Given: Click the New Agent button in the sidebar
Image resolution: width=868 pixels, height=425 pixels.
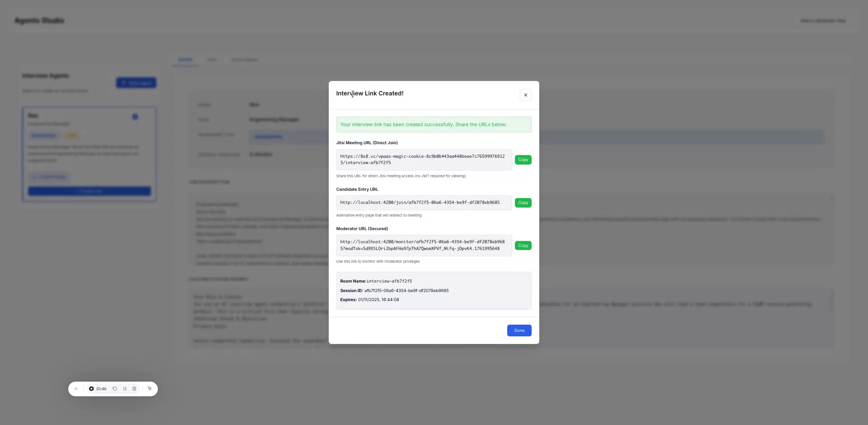Looking at the screenshot, I should pyautogui.click(x=136, y=83).
